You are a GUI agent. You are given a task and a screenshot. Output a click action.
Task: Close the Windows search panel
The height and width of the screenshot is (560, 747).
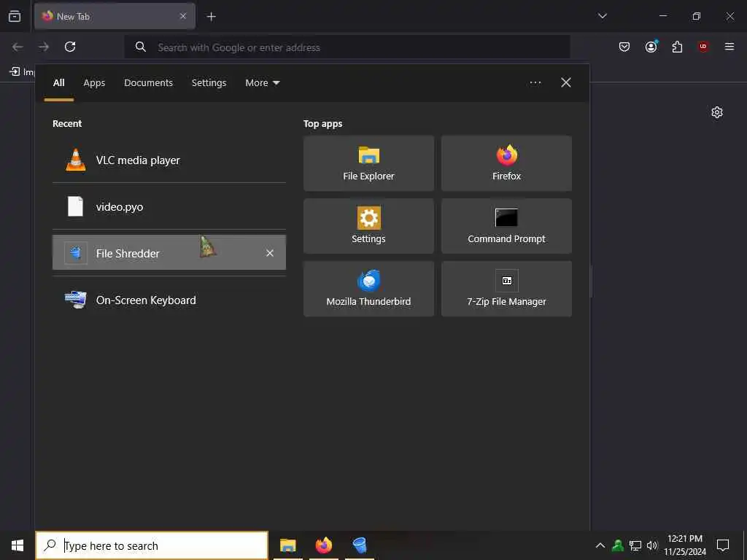pos(566,82)
